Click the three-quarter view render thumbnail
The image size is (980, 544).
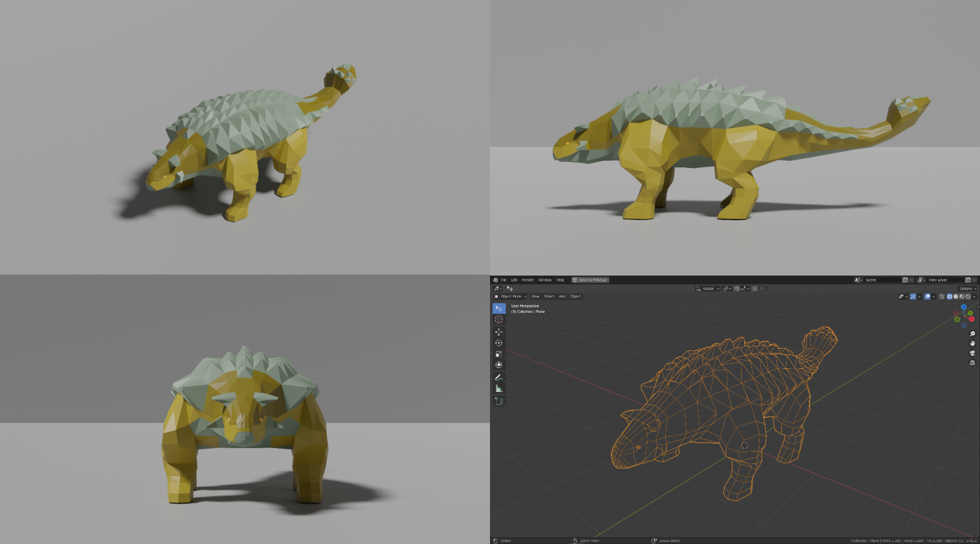click(245, 137)
